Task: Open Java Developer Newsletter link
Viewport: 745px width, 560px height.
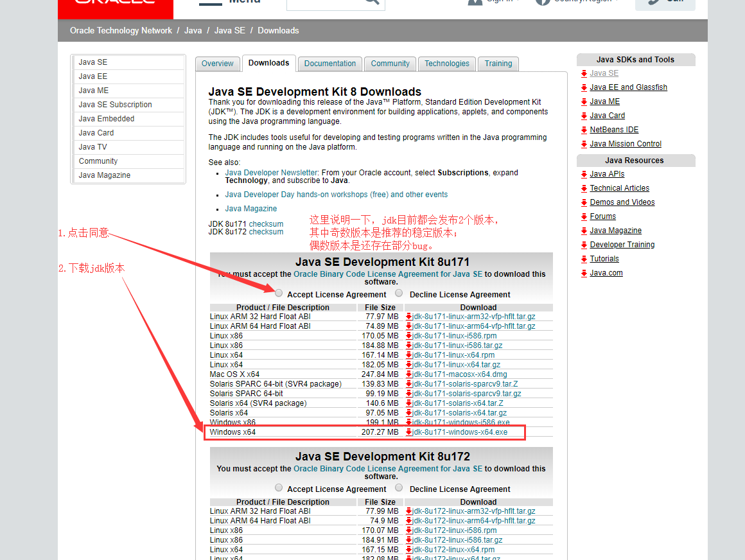Action: pyautogui.click(x=271, y=172)
